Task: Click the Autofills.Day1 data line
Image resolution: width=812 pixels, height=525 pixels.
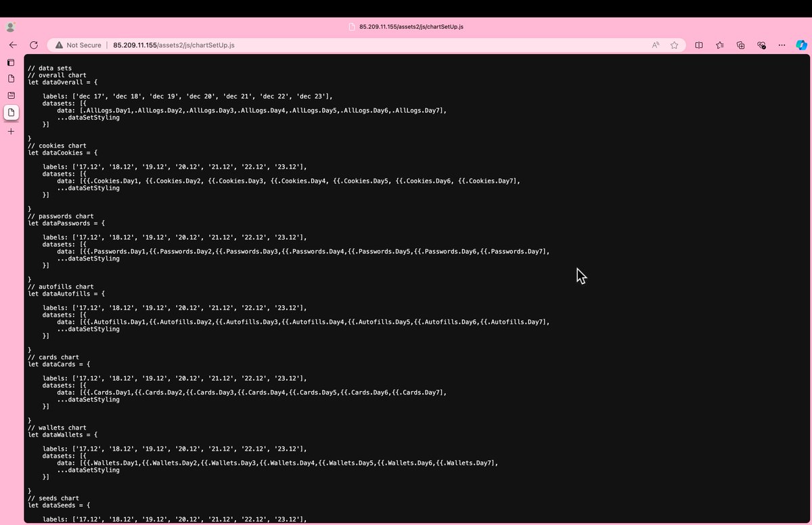Action: (x=303, y=322)
